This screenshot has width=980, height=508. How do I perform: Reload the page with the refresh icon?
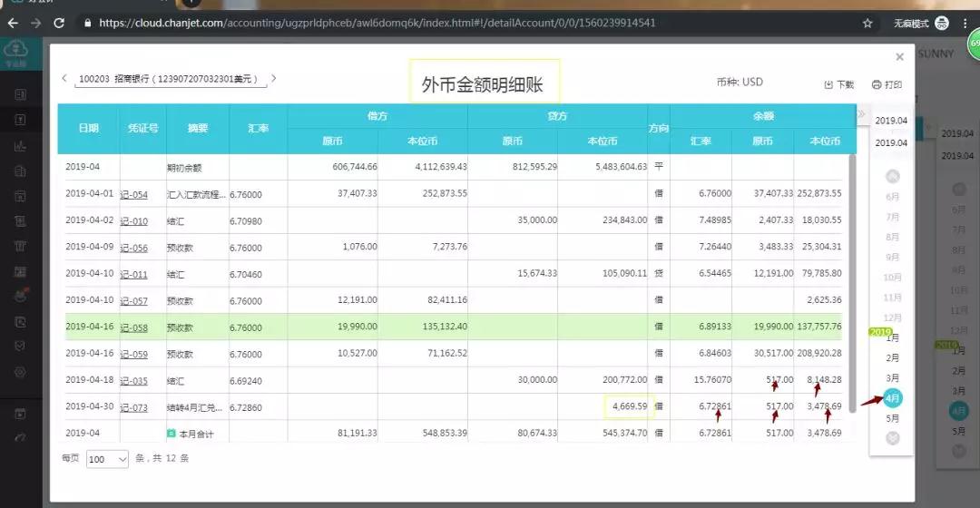(59, 23)
